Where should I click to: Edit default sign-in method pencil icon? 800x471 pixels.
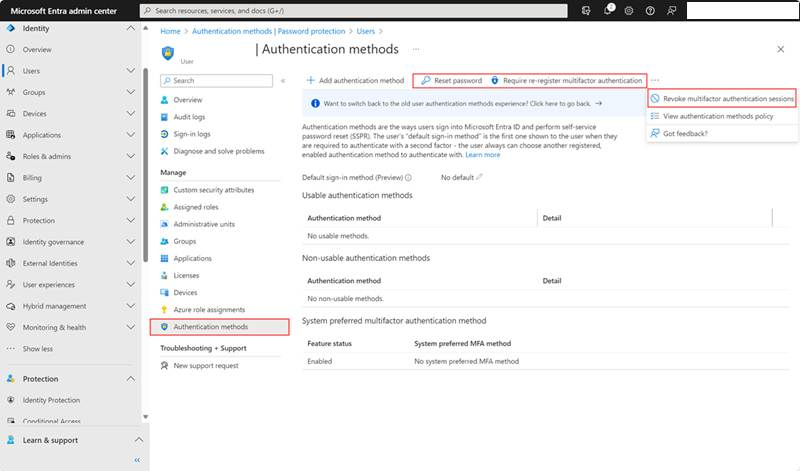tap(479, 177)
